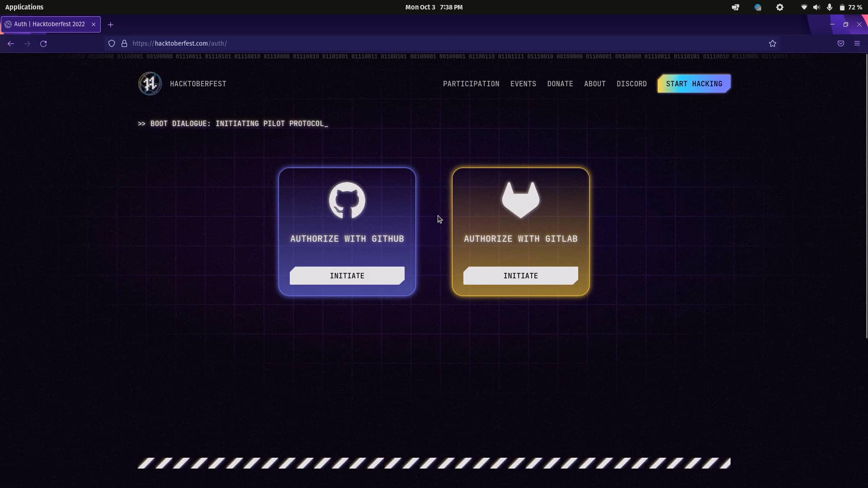The image size is (868, 488).
Task: Initiate authorization with GitHub
Action: coord(347,276)
